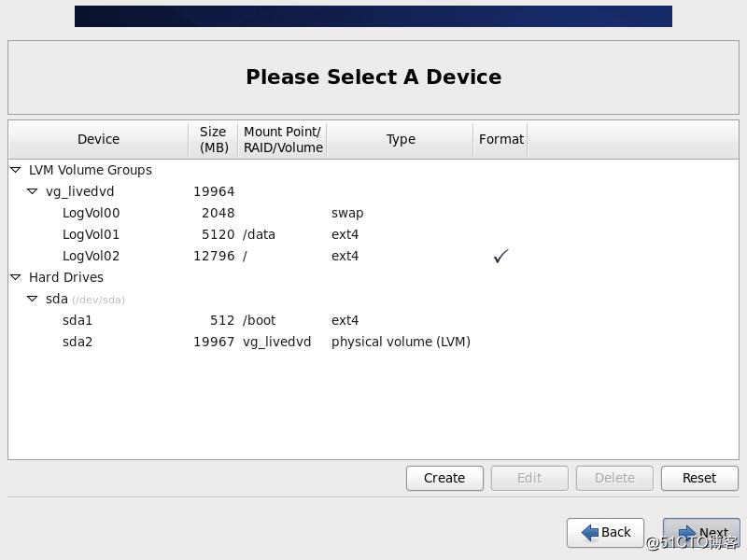Click the LogVol02 format checkmark
This screenshot has height=560, width=747.
click(x=501, y=256)
